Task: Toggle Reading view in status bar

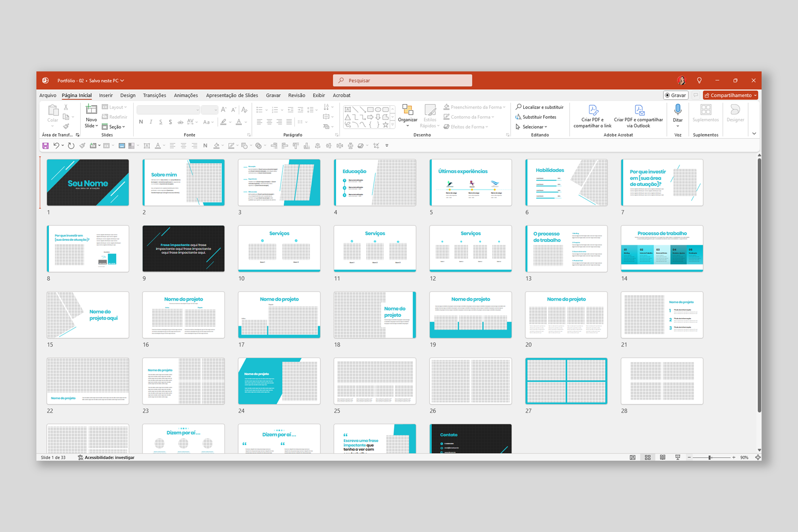Action: pos(662,457)
